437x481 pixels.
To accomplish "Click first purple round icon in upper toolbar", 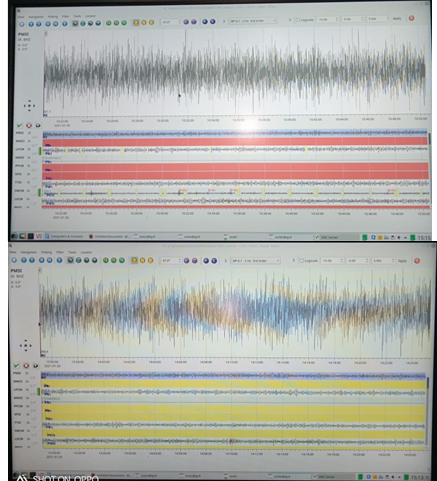I will click(186, 22).
